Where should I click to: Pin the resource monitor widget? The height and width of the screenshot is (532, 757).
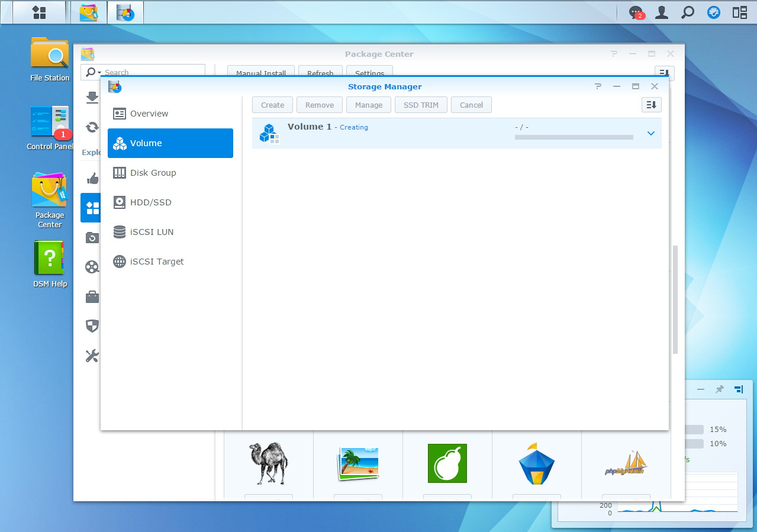(720, 389)
